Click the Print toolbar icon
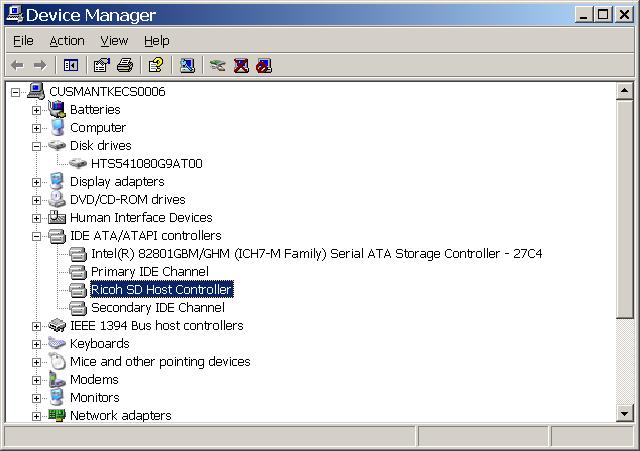Image resolution: width=640 pixels, height=451 pixels. [x=125, y=65]
